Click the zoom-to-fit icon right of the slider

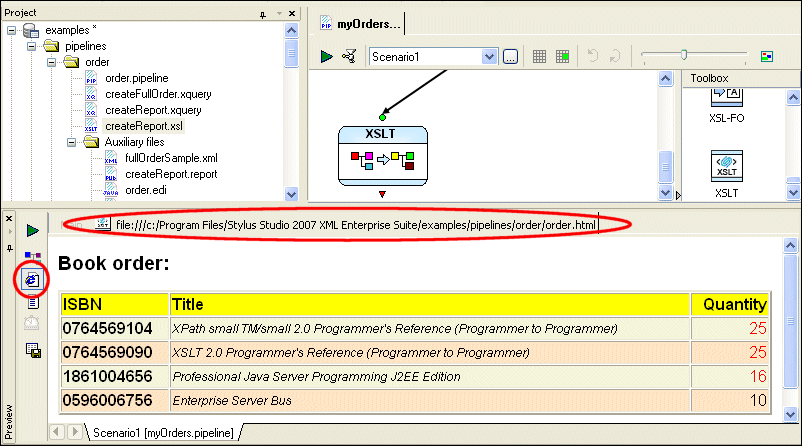click(x=767, y=56)
